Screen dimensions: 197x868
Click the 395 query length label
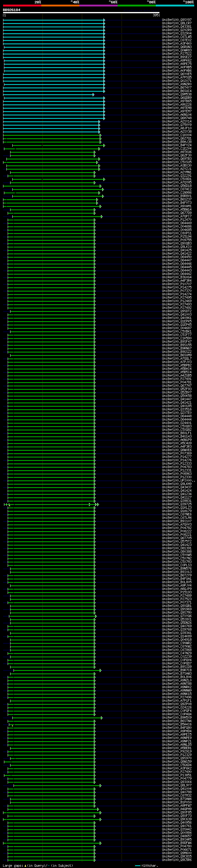(x=155, y=15)
